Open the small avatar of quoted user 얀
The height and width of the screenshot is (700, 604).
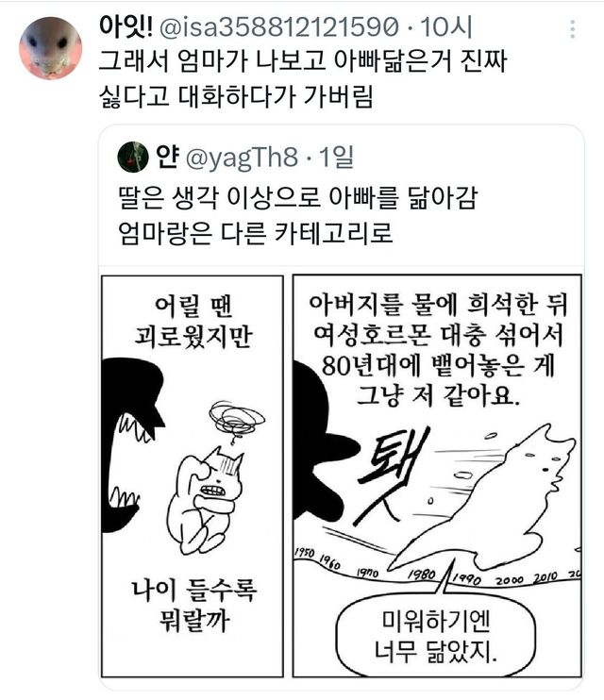pos(133,157)
